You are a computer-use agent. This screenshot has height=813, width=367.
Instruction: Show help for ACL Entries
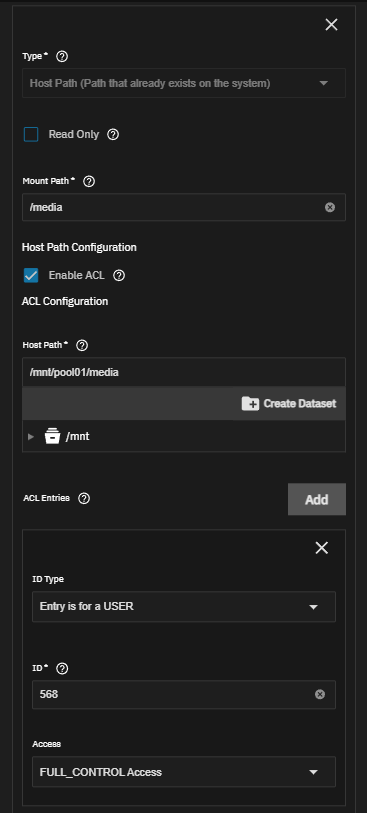pyautogui.click(x=84, y=498)
